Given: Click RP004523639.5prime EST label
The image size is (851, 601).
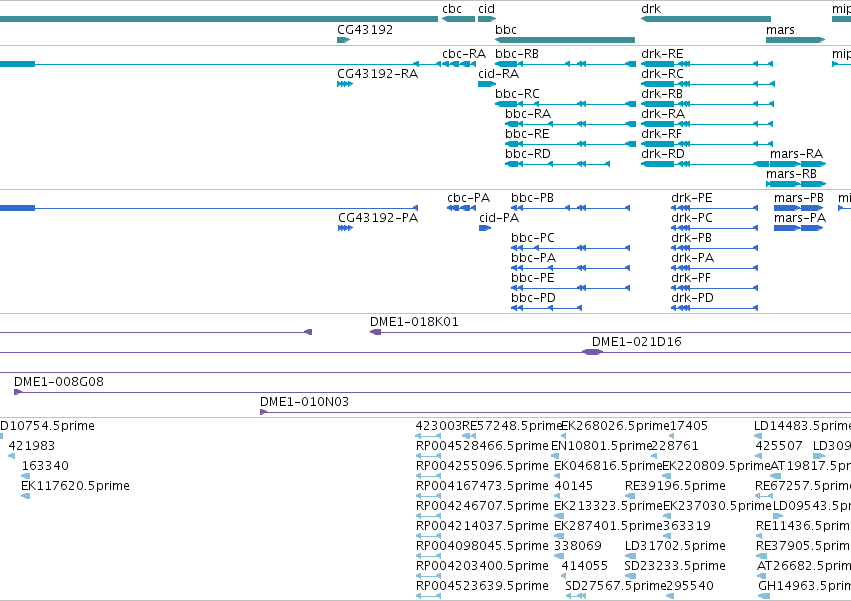Looking at the screenshot, I should pos(482,586).
